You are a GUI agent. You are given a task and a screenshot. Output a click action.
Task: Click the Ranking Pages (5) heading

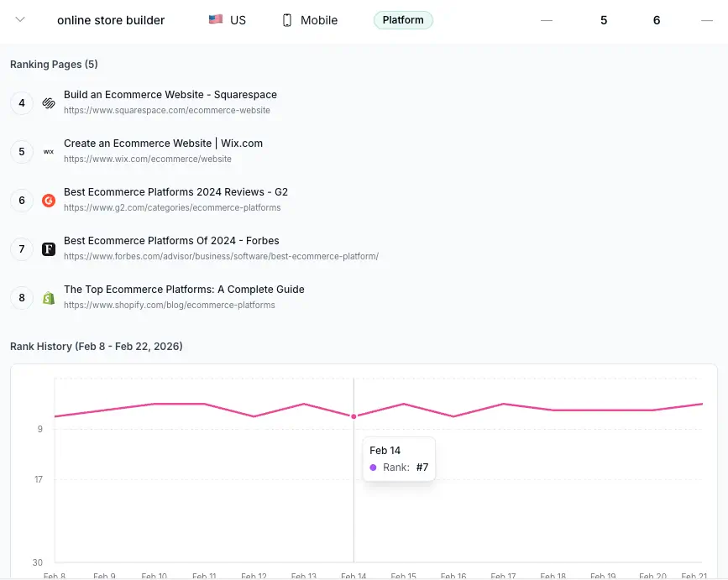click(54, 64)
